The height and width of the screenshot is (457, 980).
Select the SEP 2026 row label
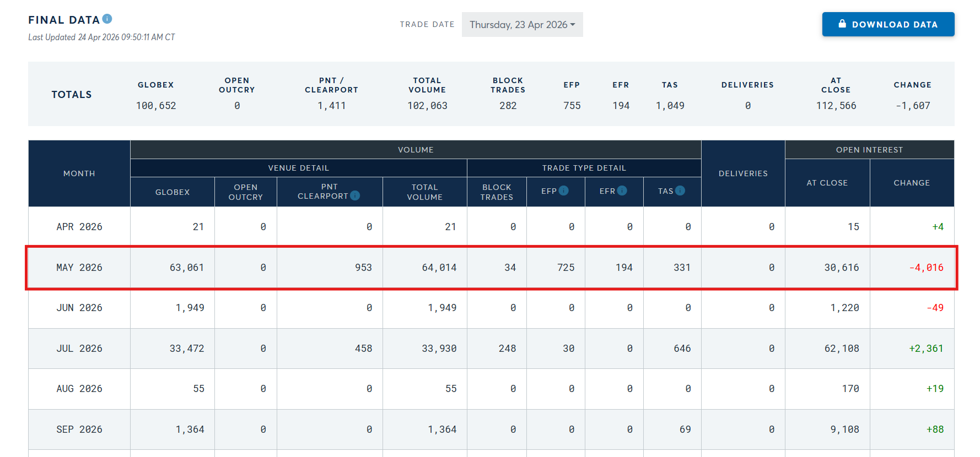[79, 429]
